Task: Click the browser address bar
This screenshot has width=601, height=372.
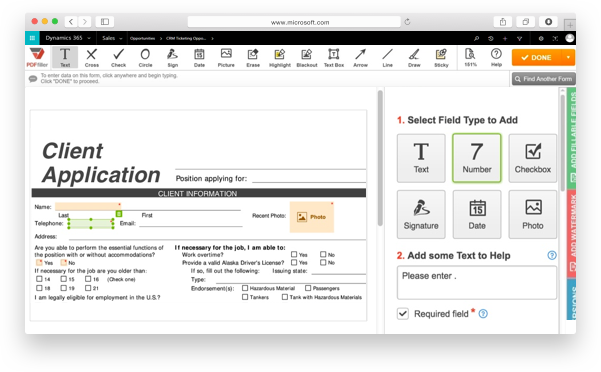Action: 294,22
